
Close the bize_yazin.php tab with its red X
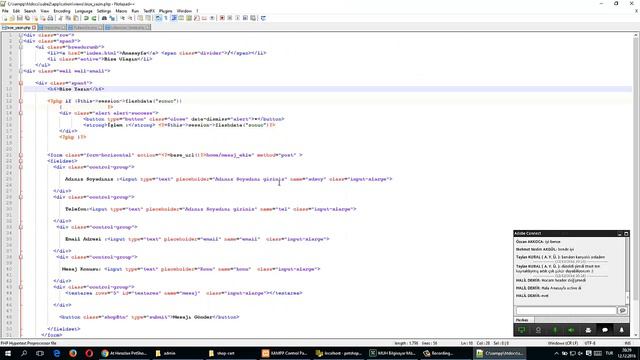[x=34, y=27]
